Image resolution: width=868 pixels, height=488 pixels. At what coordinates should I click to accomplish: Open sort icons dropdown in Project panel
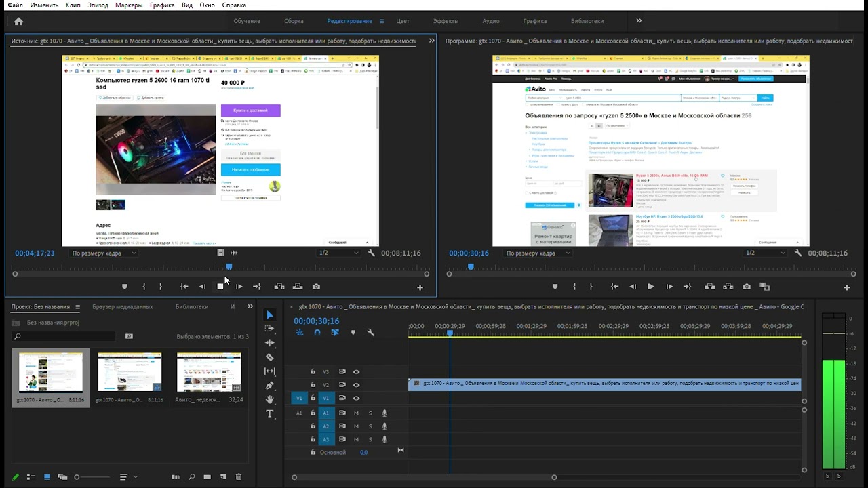point(127,477)
